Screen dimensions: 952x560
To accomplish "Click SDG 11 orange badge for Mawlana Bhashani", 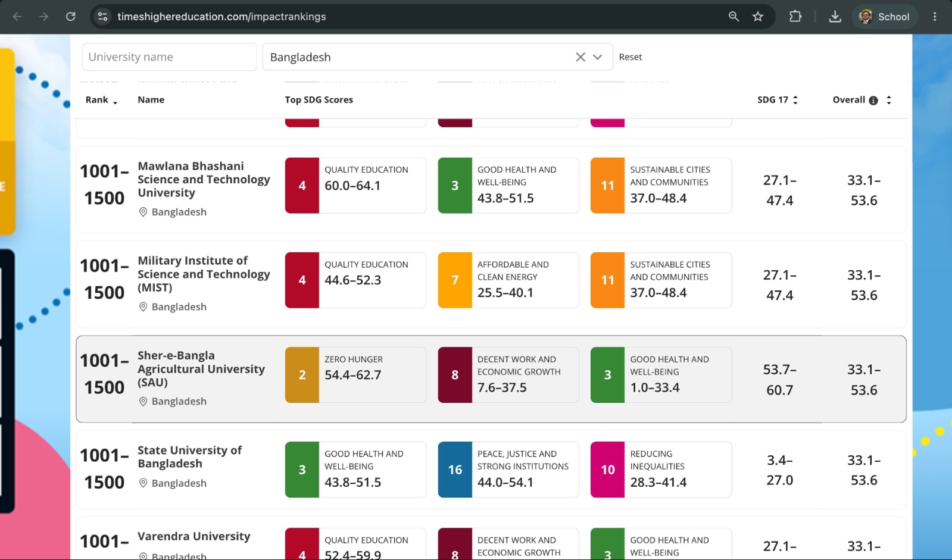I will tap(607, 185).
